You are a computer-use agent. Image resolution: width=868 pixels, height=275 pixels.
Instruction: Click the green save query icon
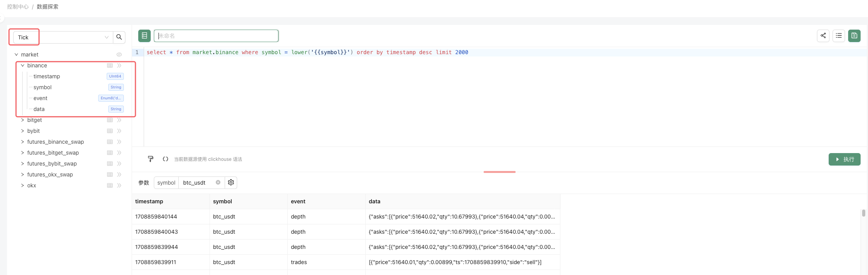tap(854, 36)
